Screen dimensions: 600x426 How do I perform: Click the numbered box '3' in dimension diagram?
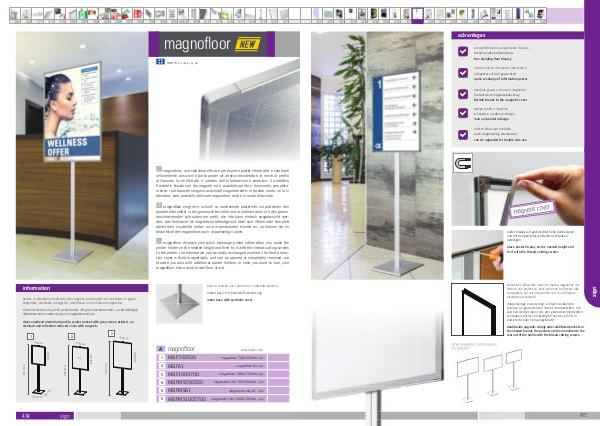(x=111, y=334)
